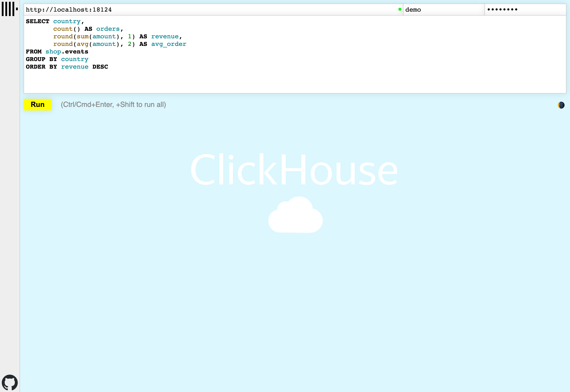The height and width of the screenshot is (392, 570).
Task: Click the ClickHouse logo icon
Action: pyautogui.click(x=10, y=9)
